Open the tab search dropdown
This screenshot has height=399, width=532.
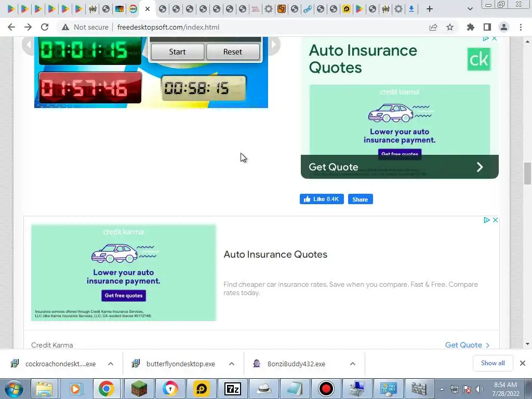[470, 9]
